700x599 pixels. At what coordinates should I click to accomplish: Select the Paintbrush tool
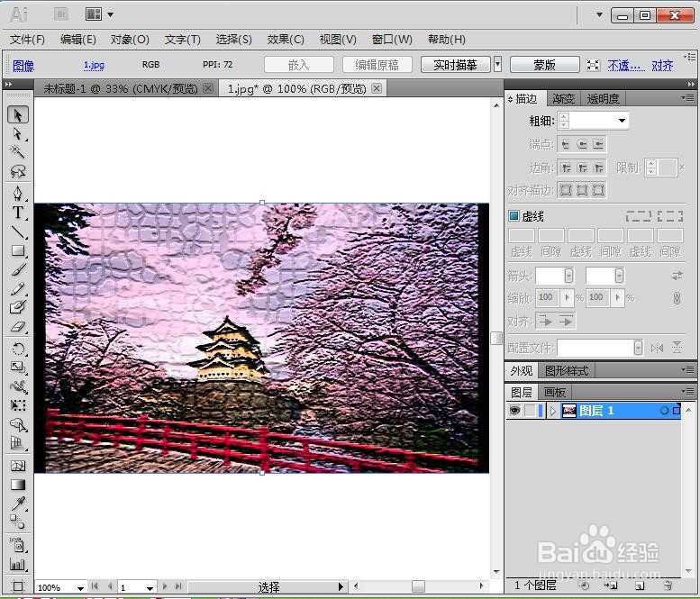(18, 269)
